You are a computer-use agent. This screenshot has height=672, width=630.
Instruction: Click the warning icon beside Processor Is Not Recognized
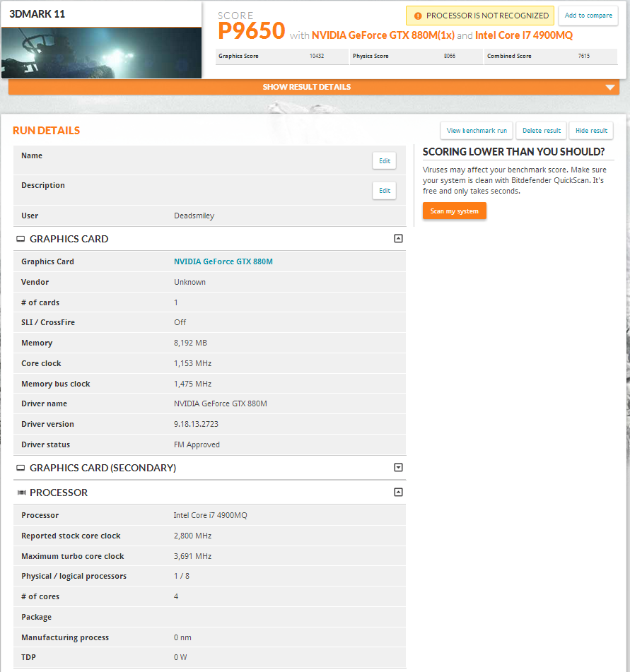tap(418, 16)
